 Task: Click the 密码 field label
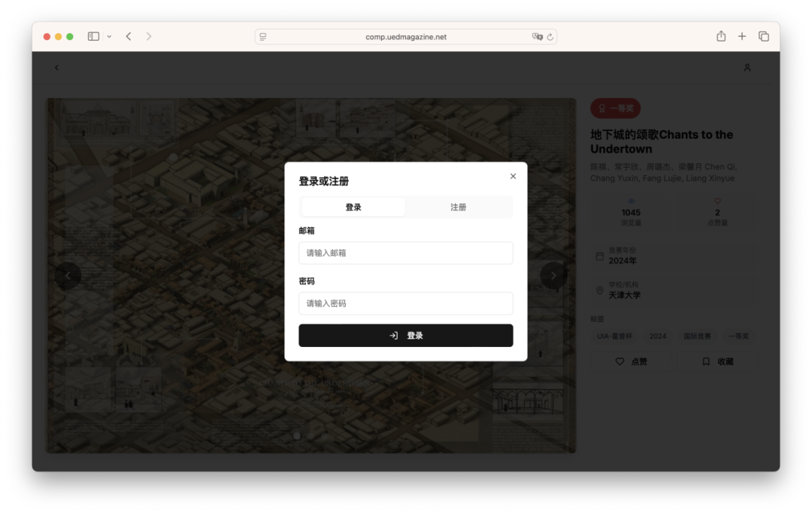[307, 281]
